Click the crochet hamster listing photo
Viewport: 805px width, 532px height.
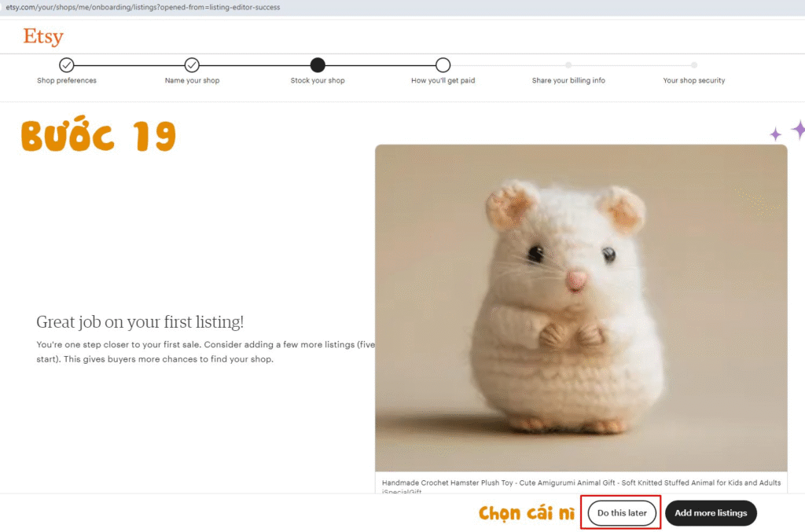tap(580, 307)
